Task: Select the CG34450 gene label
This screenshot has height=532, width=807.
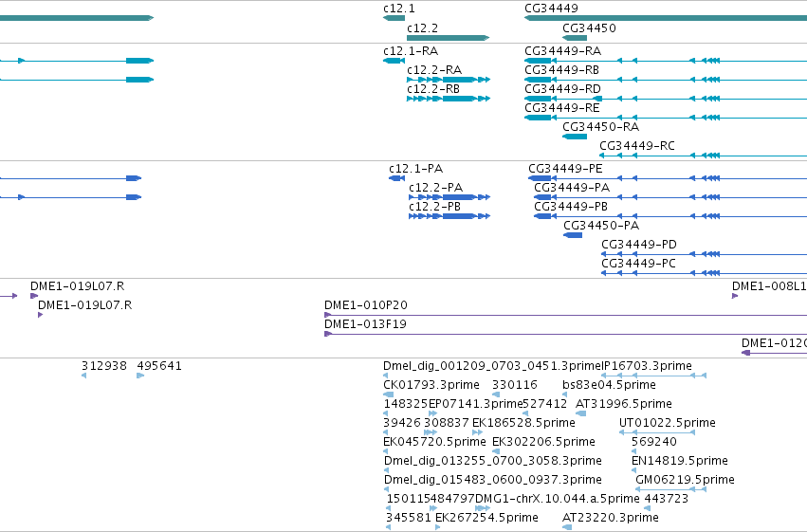Action: [589, 28]
